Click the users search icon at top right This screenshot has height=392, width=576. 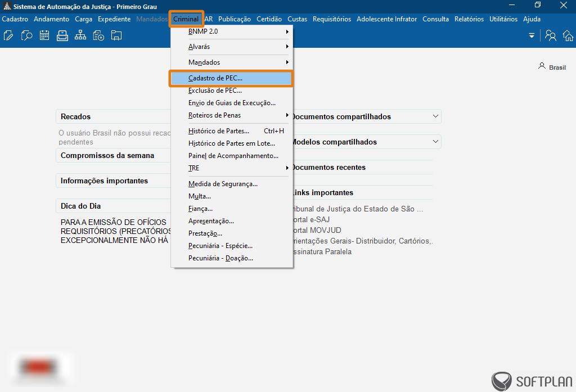coord(550,35)
